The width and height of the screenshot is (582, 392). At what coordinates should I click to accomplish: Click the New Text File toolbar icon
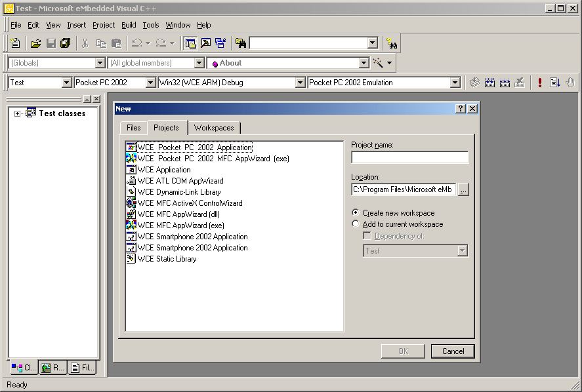(15, 43)
